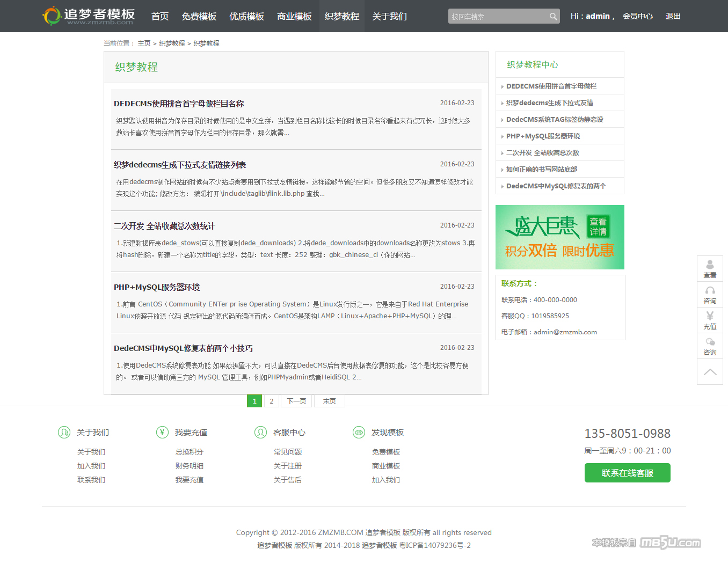728x571 pixels.
Task: Click the eye icon beside 发现模板
Action: (359, 432)
